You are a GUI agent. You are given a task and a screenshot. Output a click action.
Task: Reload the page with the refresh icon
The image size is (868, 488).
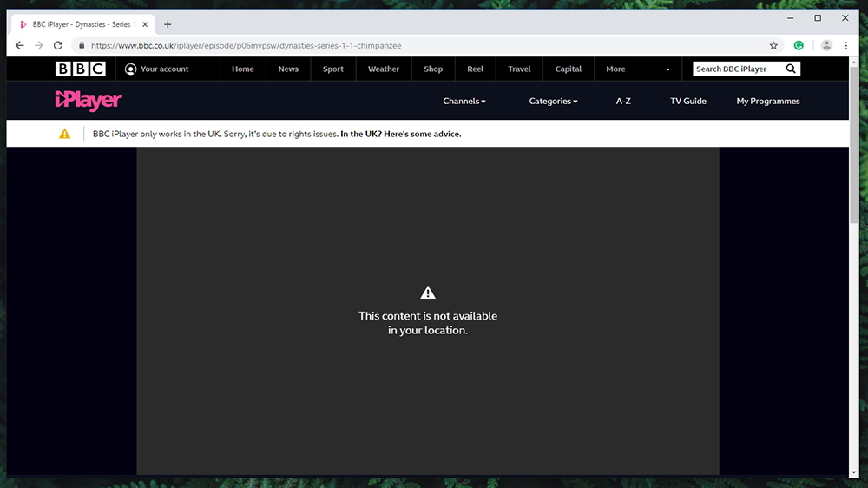tap(58, 45)
